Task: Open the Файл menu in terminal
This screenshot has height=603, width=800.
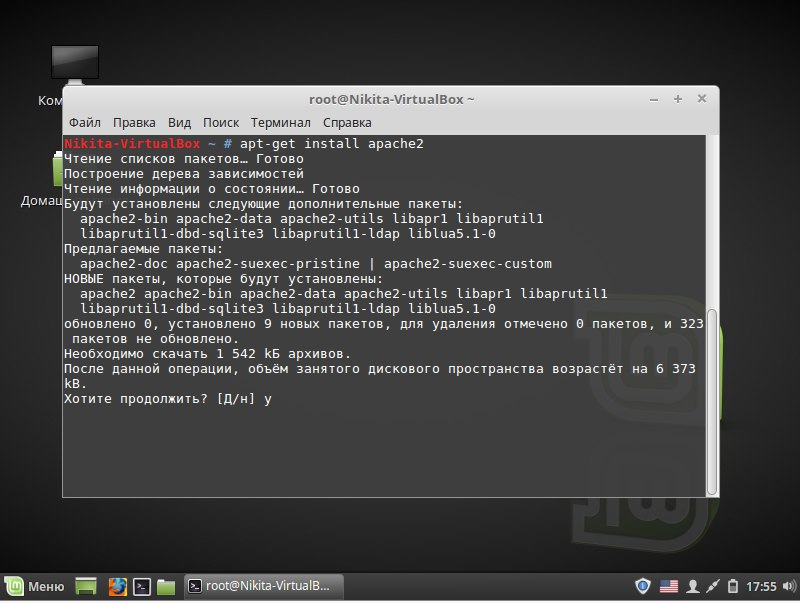Action: tap(85, 122)
